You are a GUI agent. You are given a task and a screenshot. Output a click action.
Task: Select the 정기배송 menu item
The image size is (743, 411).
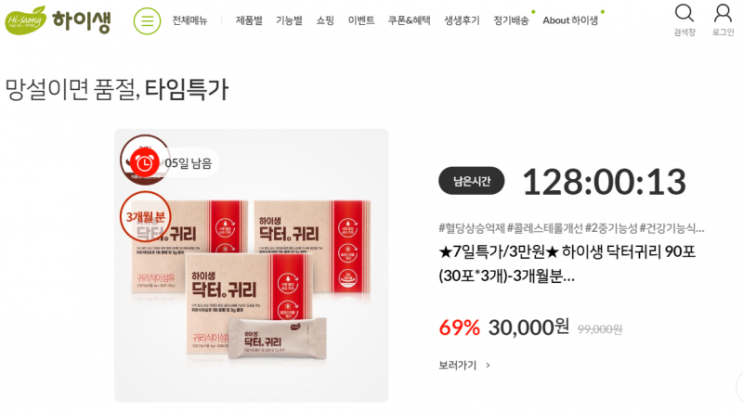pos(511,20)
